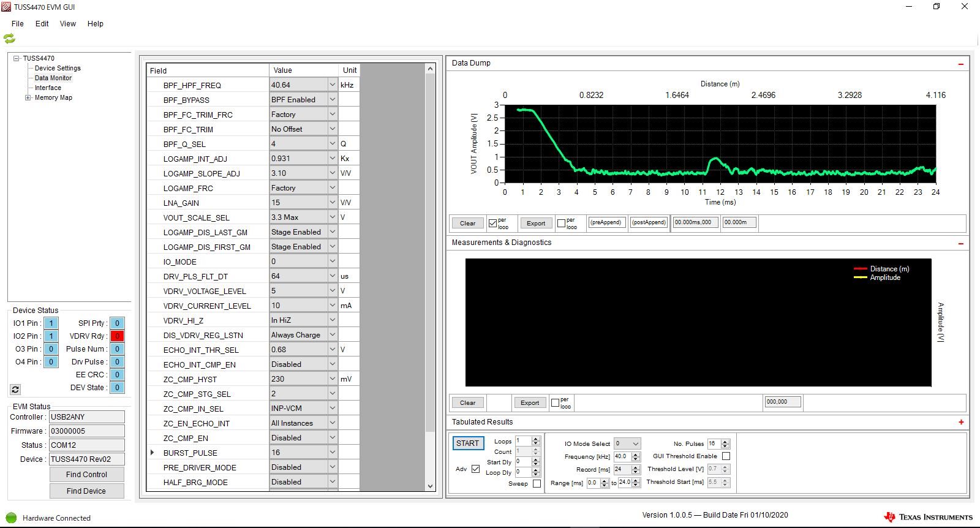Open the BPF_BYPASS dropdown
This screenshot has height=528, width=980.
tap(333, 100)
